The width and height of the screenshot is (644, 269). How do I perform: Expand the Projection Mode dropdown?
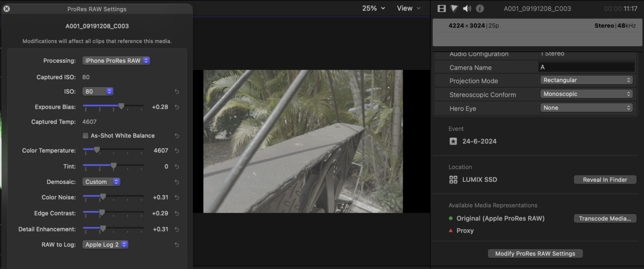coord(586,80)
